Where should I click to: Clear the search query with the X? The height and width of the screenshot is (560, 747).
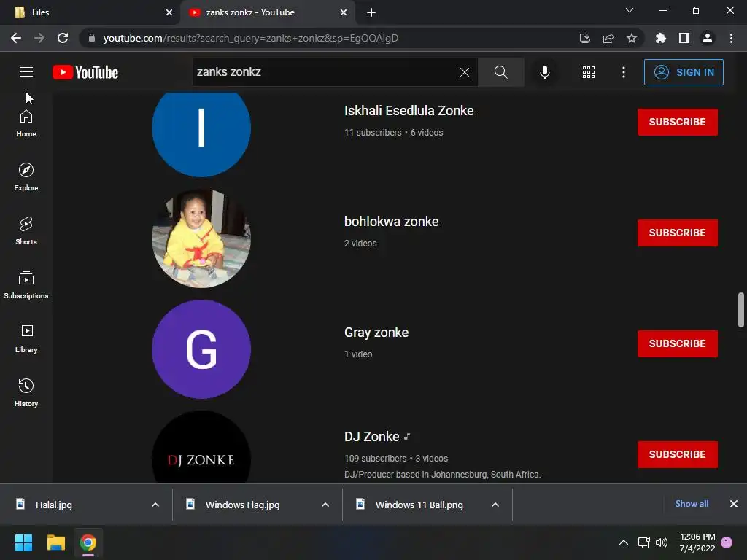coord(465,72)
